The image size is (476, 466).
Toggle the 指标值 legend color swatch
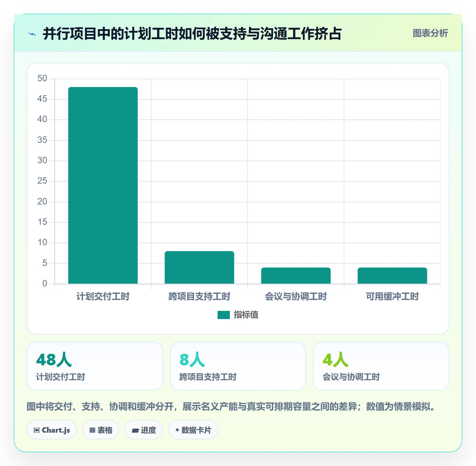[x=224, y=315]
